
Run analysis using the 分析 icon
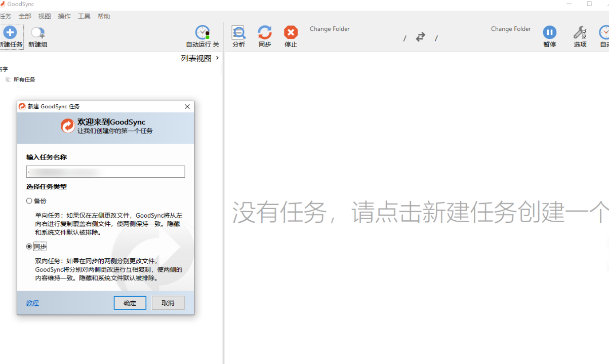point(238,33)
